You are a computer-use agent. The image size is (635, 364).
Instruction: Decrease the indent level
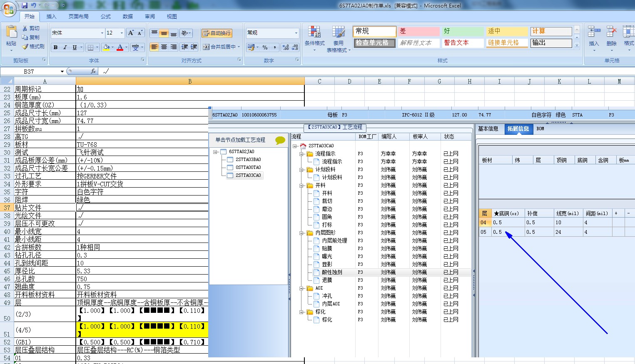click(184, 47)
